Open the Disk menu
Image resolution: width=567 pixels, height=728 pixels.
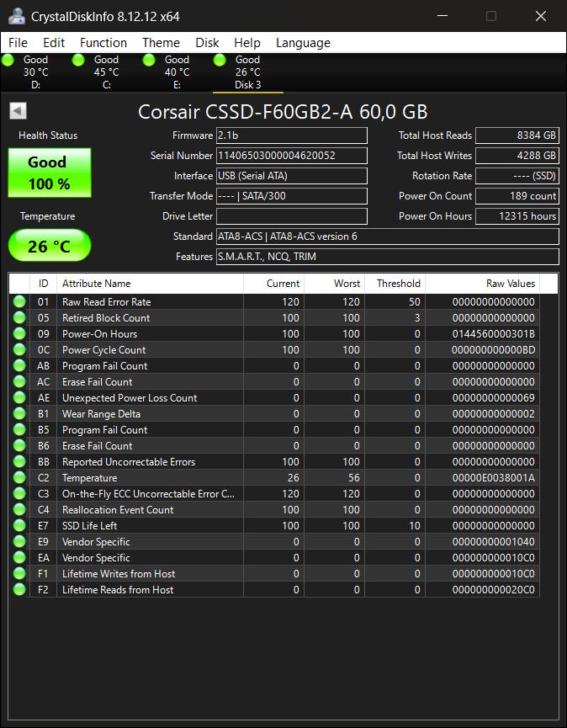click(207, 43)
